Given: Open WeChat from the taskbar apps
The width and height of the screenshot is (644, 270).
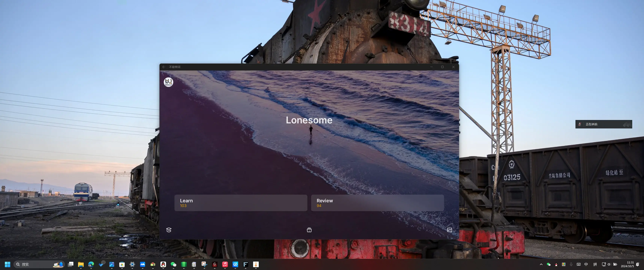Looking at the screenshot, I should [174, 264].
